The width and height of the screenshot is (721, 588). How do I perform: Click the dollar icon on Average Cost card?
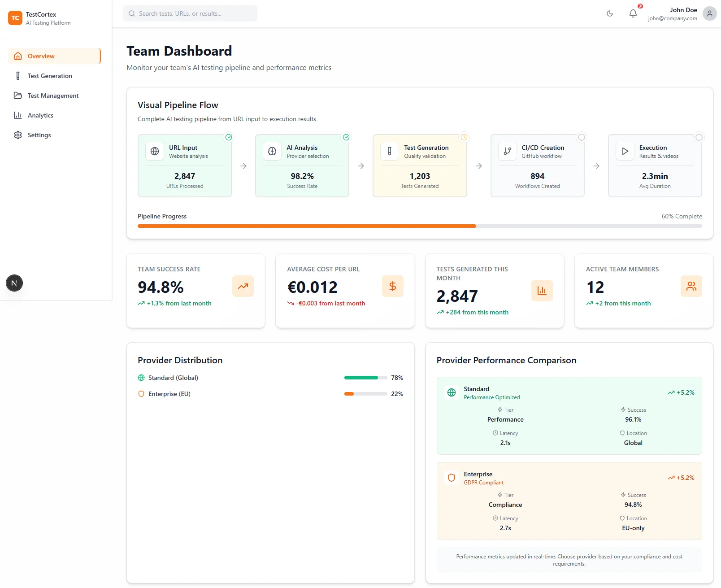[393, 286]
